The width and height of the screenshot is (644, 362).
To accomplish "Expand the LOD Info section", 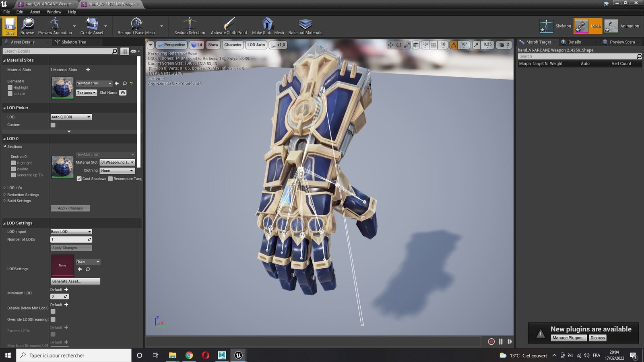I will (4, 188).
